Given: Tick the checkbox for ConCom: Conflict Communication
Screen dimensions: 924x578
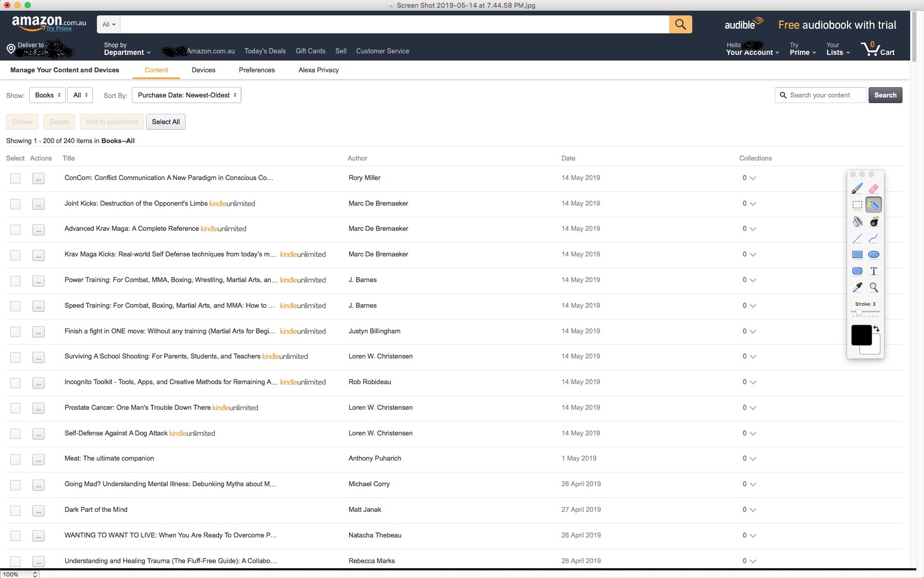Looking at the screenshot, I should tap(15, 178).
